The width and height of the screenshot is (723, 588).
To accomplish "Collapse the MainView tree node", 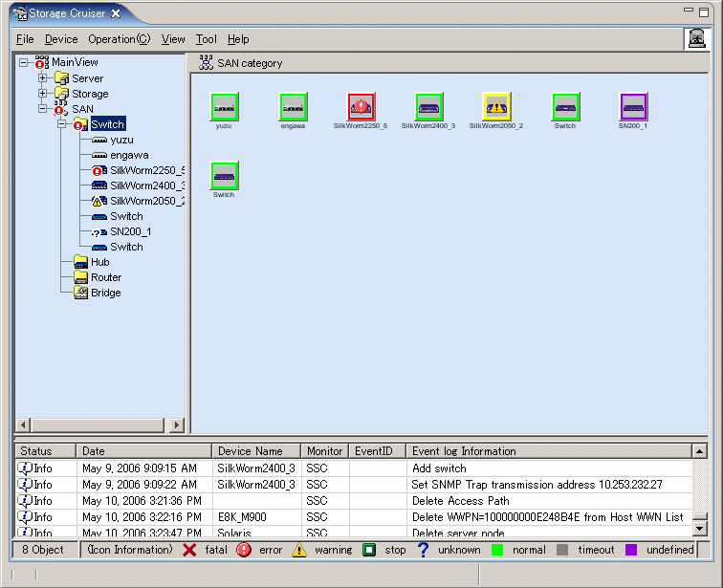I will point(24,62).
